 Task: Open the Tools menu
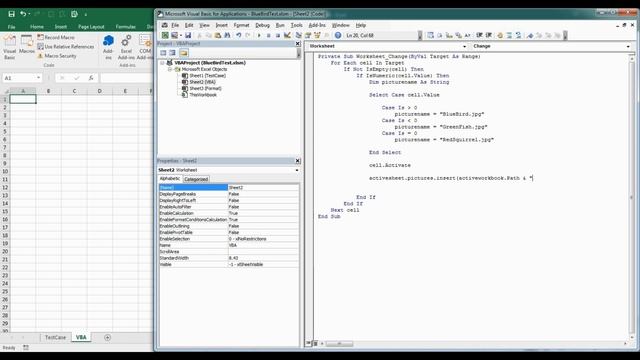297,25
